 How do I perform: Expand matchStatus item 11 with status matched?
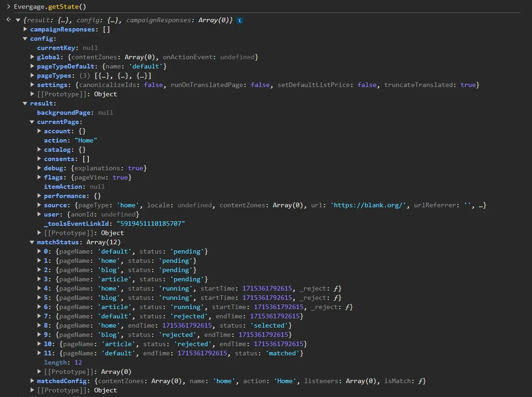[39, 354]
